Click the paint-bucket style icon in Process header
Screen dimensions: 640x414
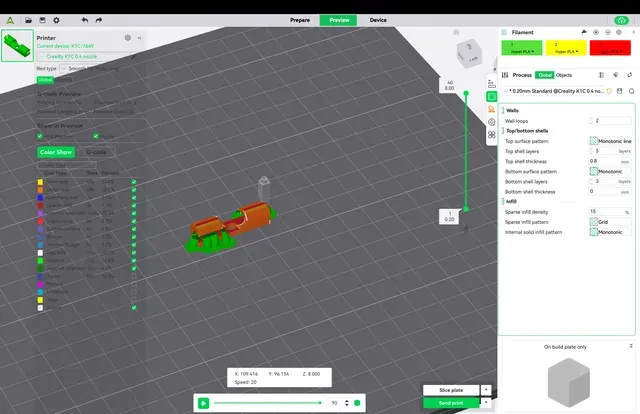tap(616, 75)
